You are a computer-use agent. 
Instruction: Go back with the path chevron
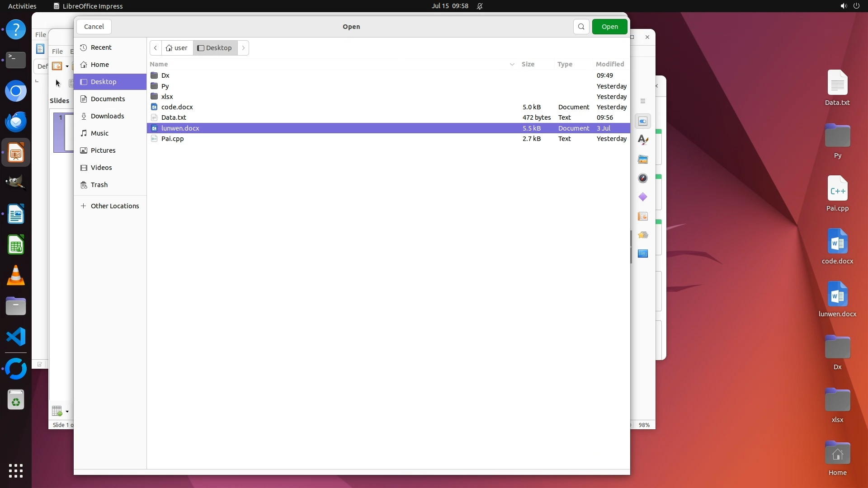coord(156,48)
